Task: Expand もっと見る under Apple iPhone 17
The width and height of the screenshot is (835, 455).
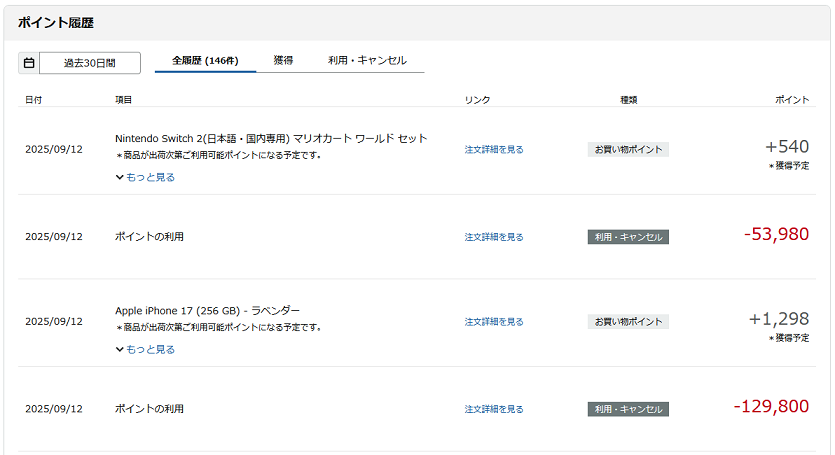Action: 145,350
